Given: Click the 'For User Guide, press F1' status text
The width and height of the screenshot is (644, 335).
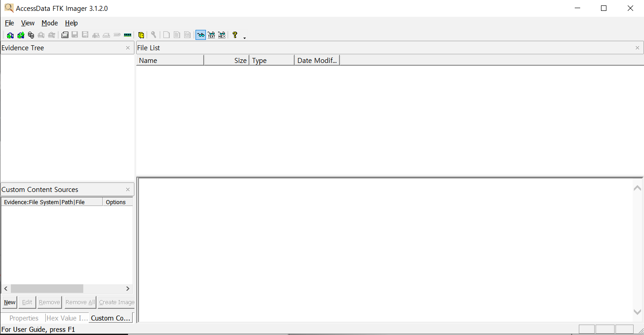Looking at the screenshot, I should click(x=38, y=330).
